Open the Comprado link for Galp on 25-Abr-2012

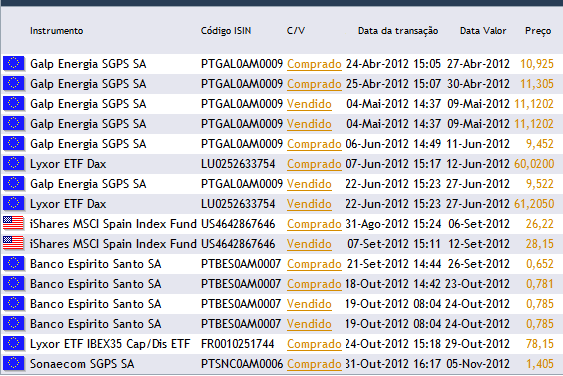pos(314,84)
